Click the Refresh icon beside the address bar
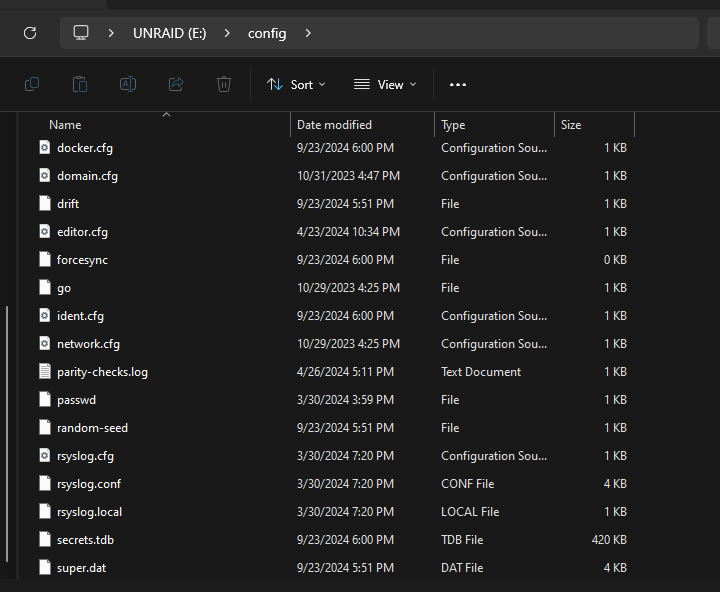This screenshot has height=592, width=720. point(30,33)
